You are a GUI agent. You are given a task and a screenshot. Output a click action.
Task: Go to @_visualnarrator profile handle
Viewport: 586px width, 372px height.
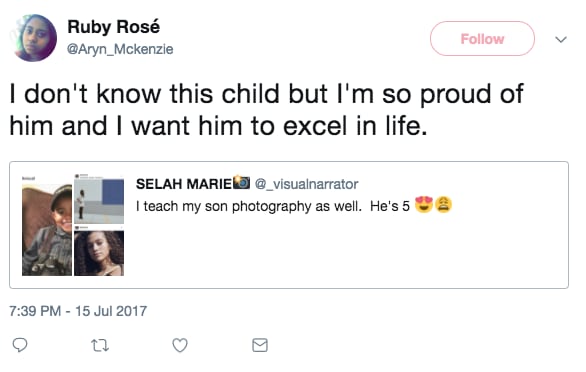pos(306,184)
